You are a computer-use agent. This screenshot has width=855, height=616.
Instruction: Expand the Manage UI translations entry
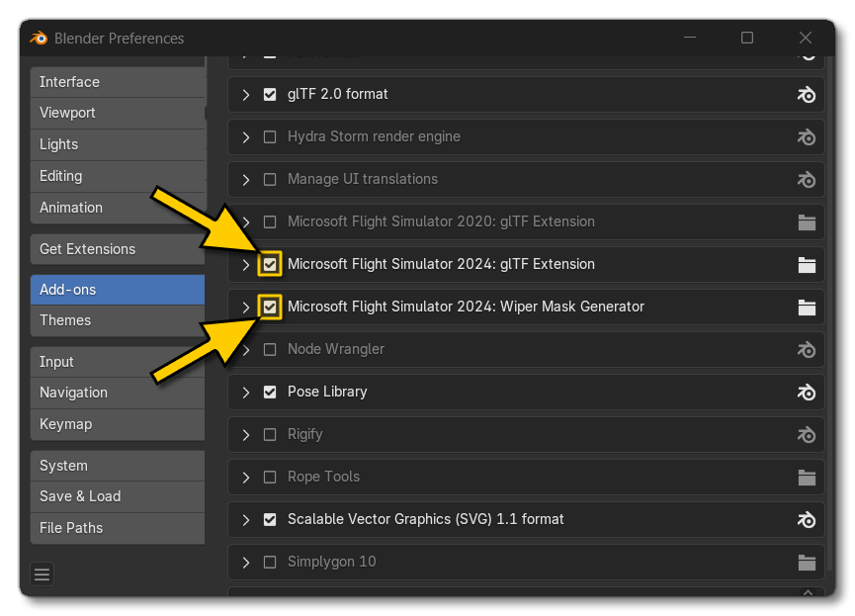click(x=245, y=179)
